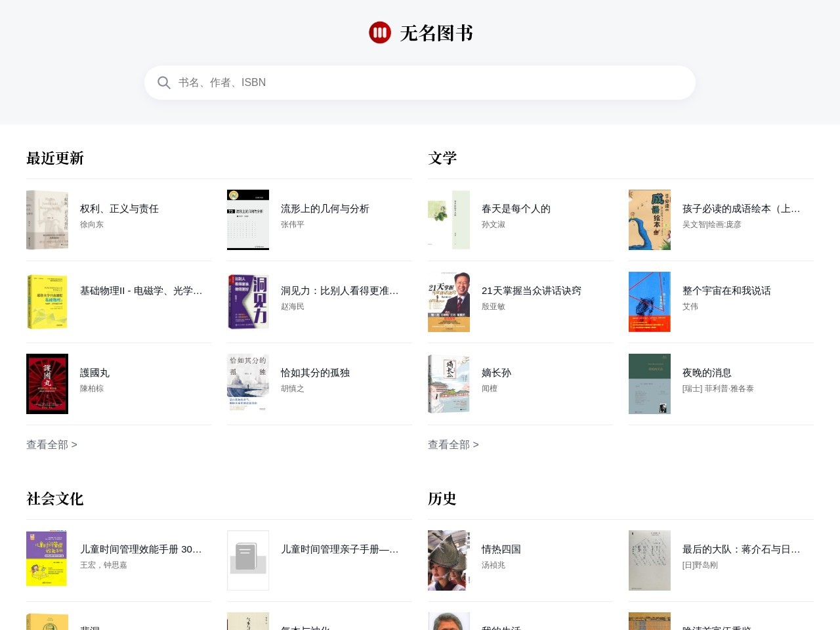The height and width of the screenshot is (630, 840).
Task: Click the chevron beside 文学 查看全部
Action: (x=476, y=444)
